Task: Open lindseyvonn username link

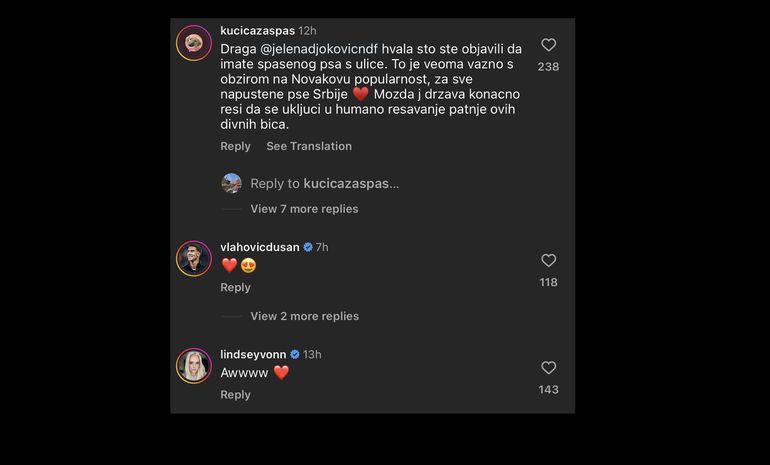Action: 253,354
